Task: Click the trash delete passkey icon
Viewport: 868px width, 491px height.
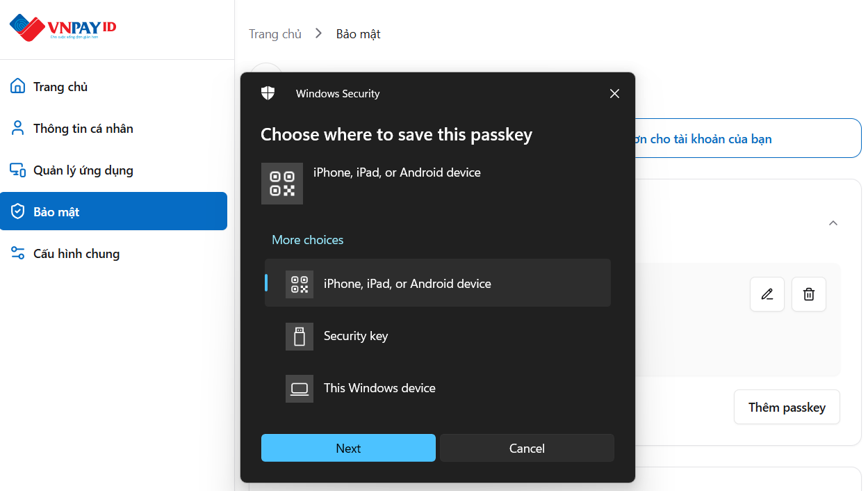Action: (809, 294)
